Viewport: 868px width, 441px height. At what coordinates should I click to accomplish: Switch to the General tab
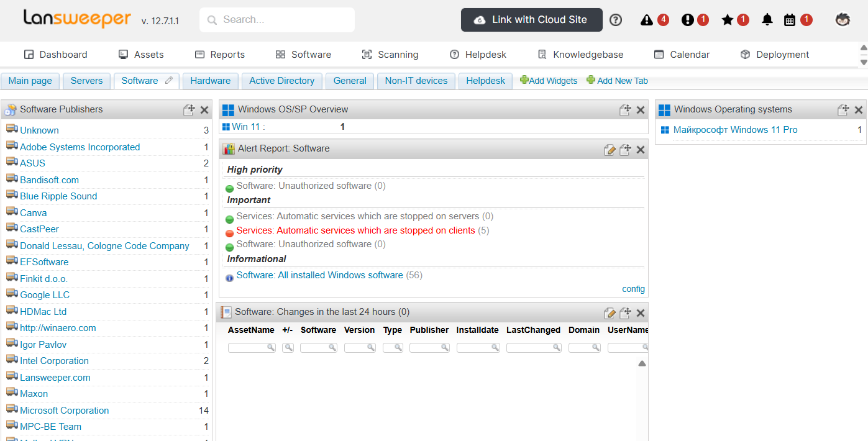tap(350, 81)
